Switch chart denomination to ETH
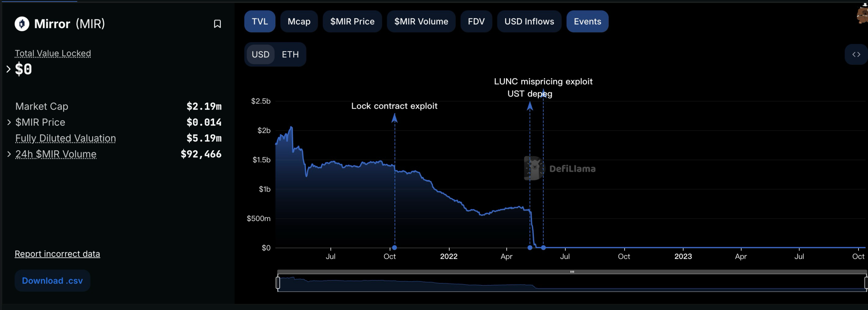868x310 pixels. [290, 54]
